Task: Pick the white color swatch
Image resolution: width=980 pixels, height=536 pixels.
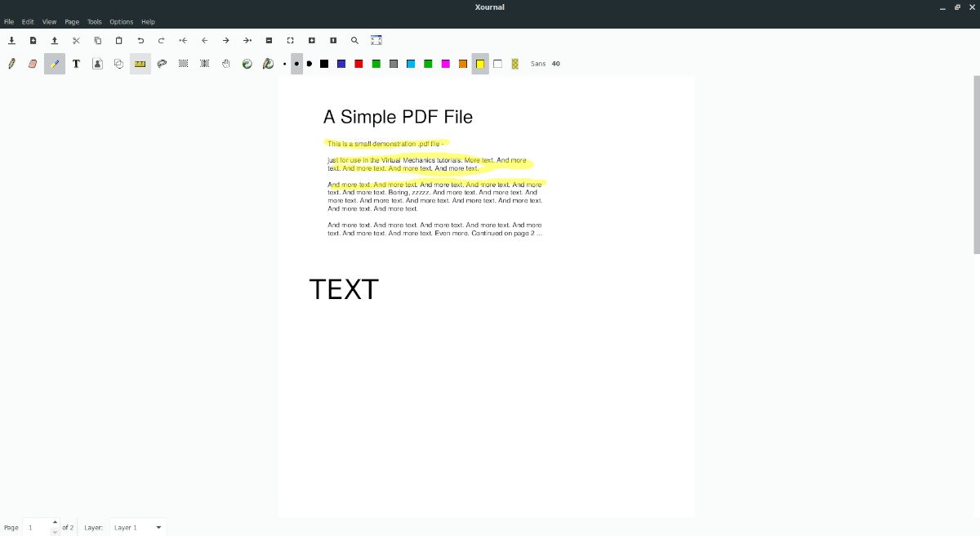Action: pyautogui.click(x=497, y=64)
